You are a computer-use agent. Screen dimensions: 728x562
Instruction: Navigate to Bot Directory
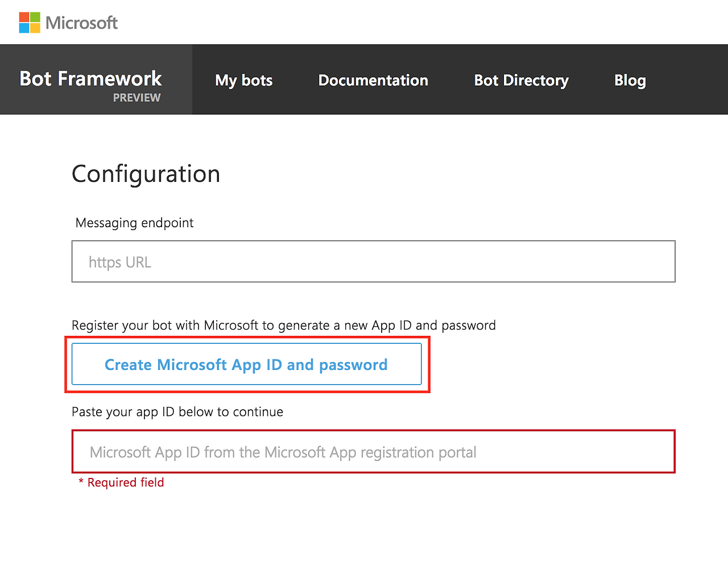pyautogui.click(x=521, y=80)
